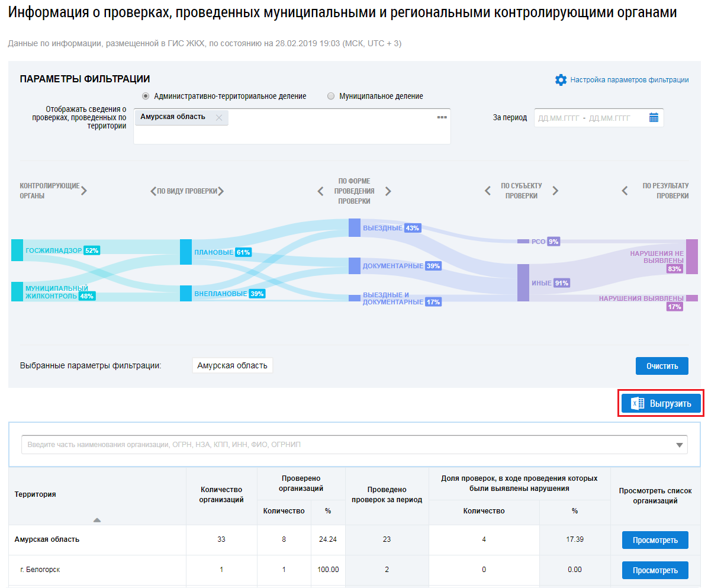The width and height of the screenshot is (708, 588).
Task: Click left arrow before По результату проверки
Action: point(624,191)
